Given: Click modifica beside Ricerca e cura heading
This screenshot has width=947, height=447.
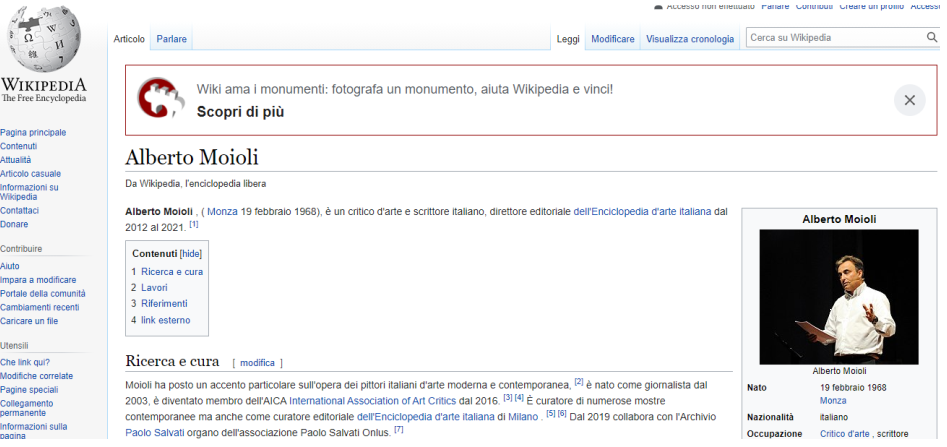Looking at the screenshot, I should [x=257, y=363].
